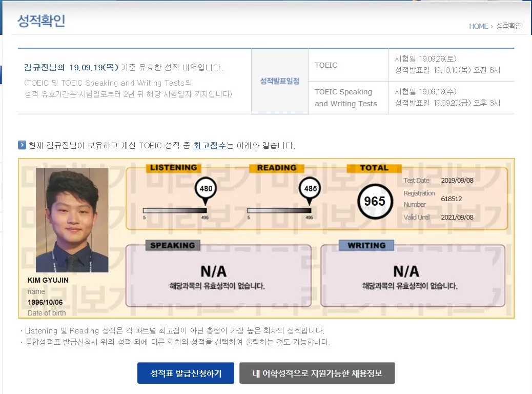532x394 pixels.
Task: Click the HOME breadcrumb link
Action: (478, 26)
